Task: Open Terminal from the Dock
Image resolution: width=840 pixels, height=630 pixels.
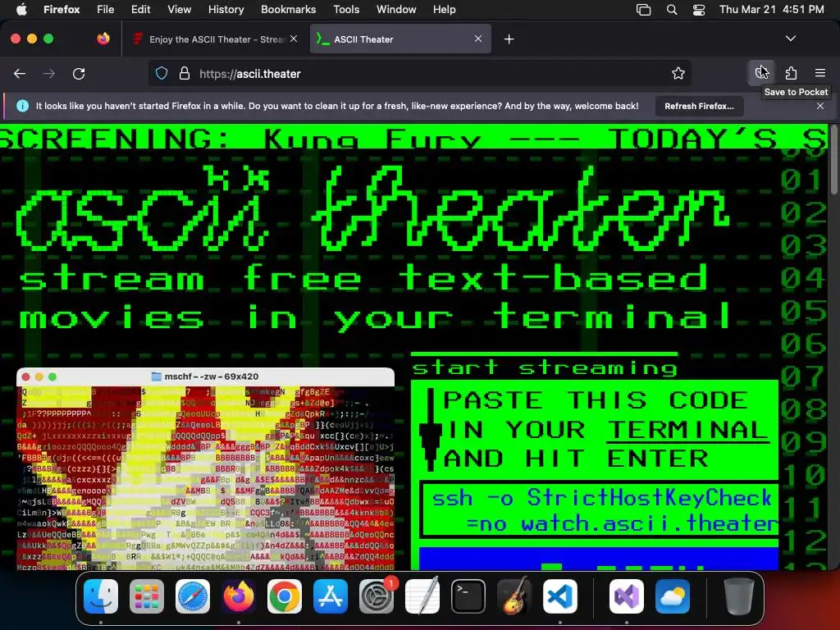Action: click(468, 596)
